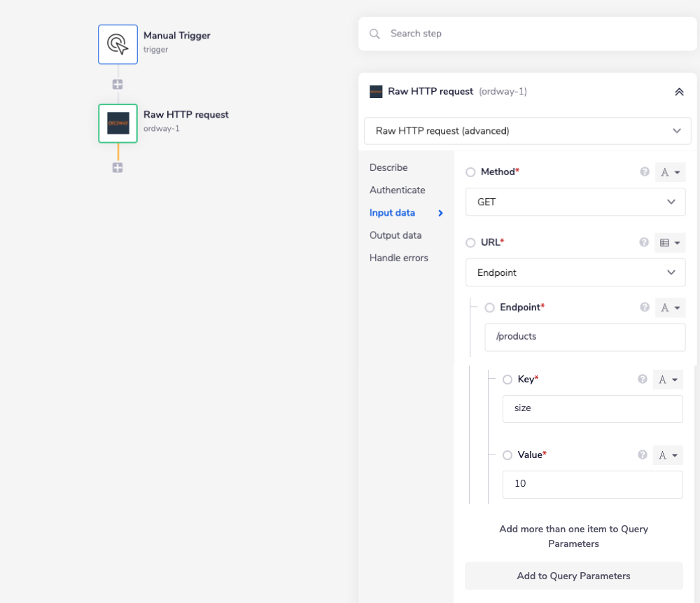Open help tooltip for Endpoint field

tap(645, 307)
